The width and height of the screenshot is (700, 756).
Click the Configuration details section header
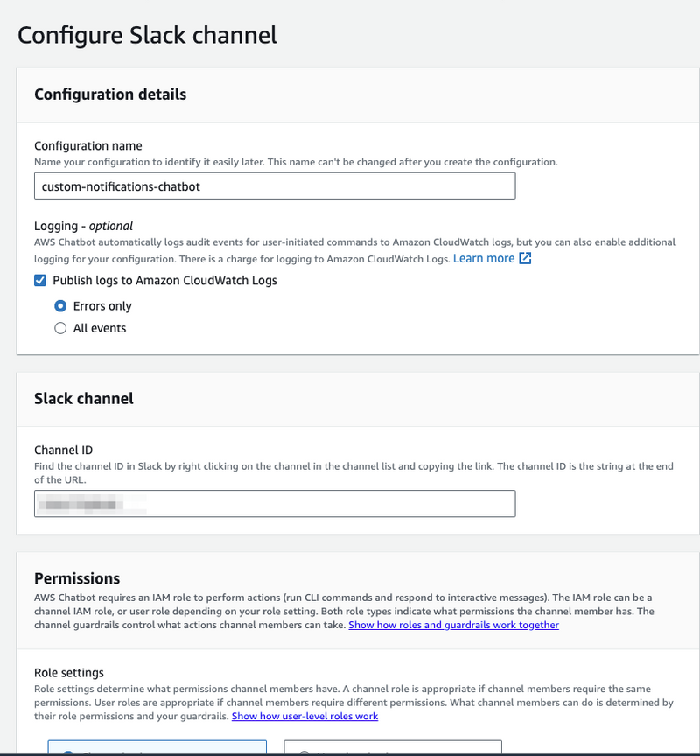click(110, 94)
